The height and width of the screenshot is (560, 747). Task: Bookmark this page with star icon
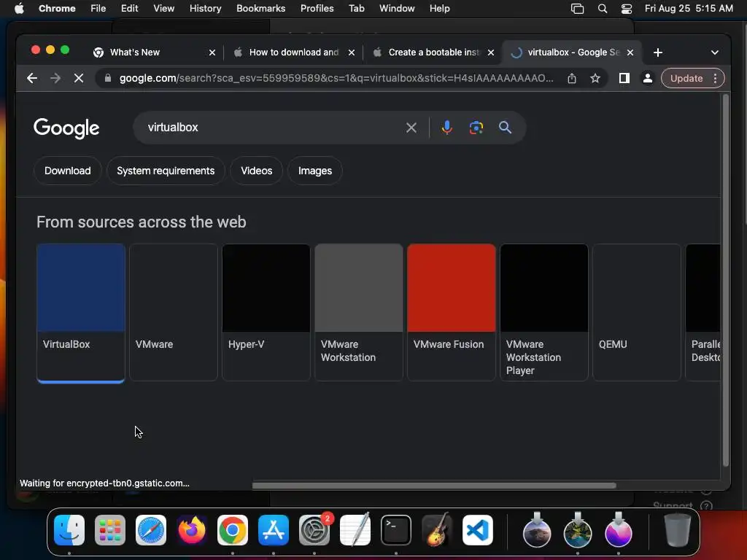(595, 78)
